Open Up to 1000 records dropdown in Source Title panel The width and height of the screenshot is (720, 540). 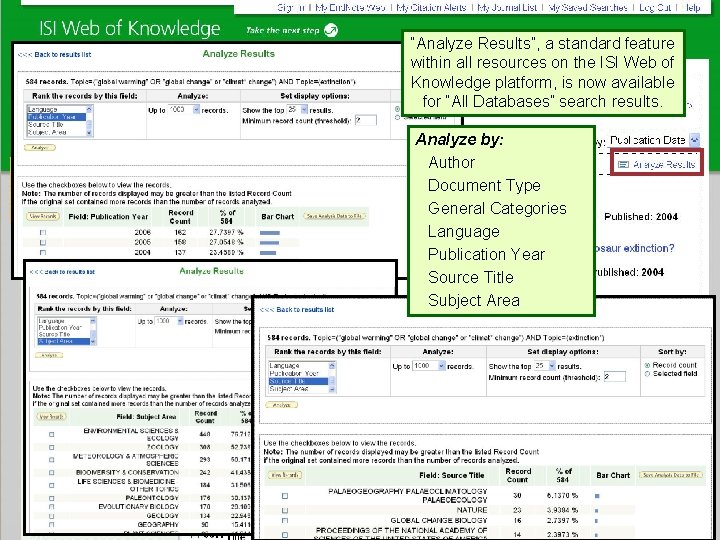click(x=441, y=366)
